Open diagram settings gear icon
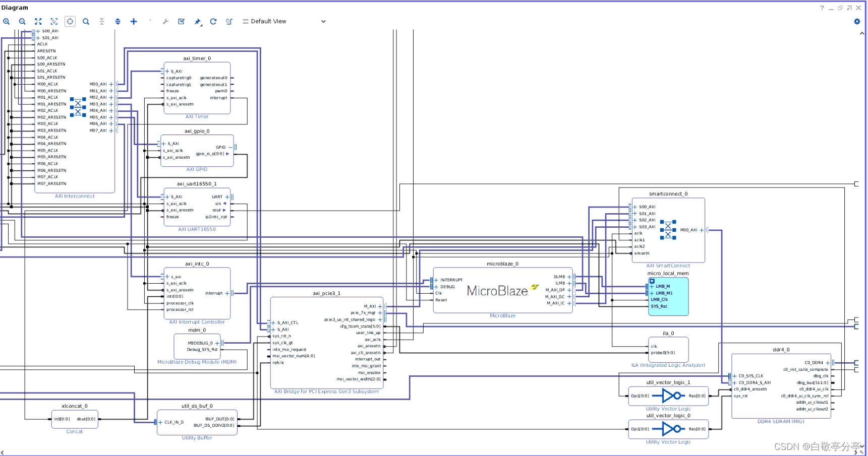 [x=857, y=21]
